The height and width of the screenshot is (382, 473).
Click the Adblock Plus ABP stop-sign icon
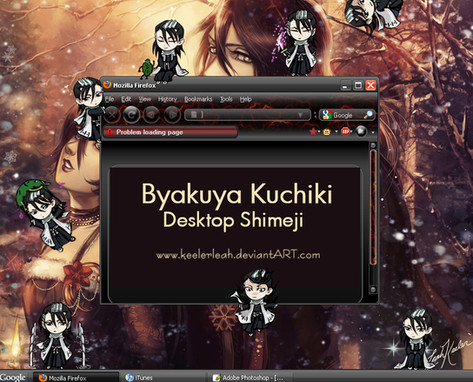pyautogui.click(x=345, y=132)
